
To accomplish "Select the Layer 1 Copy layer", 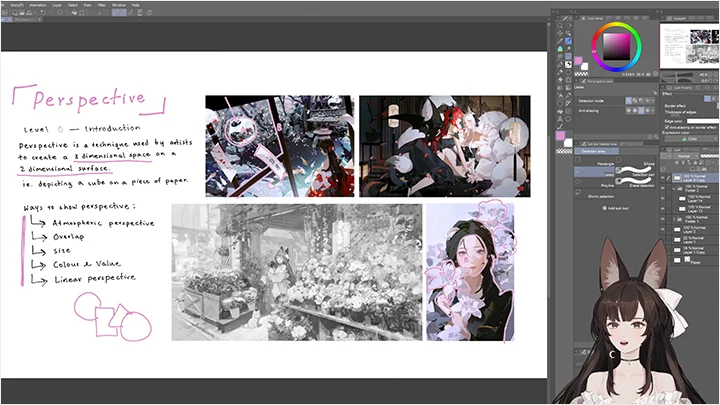I will pos(696,250).
